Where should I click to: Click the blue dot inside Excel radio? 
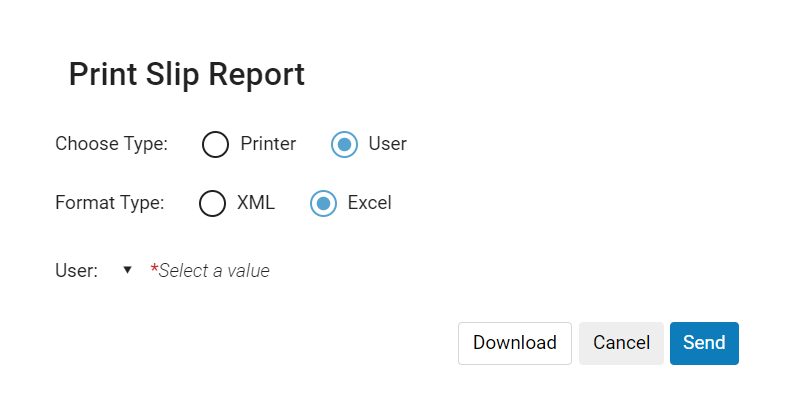coord(323,203)
